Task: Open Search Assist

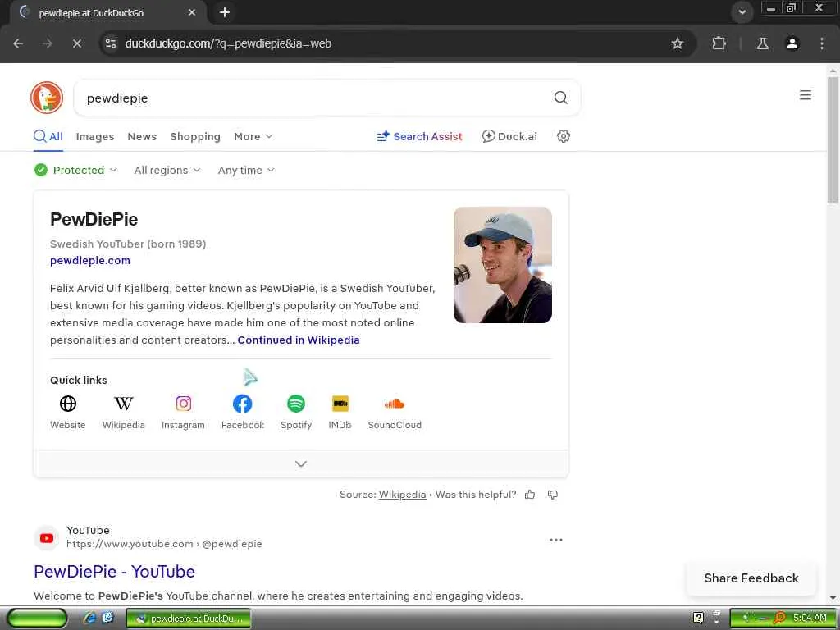Action: click(419, 137)
